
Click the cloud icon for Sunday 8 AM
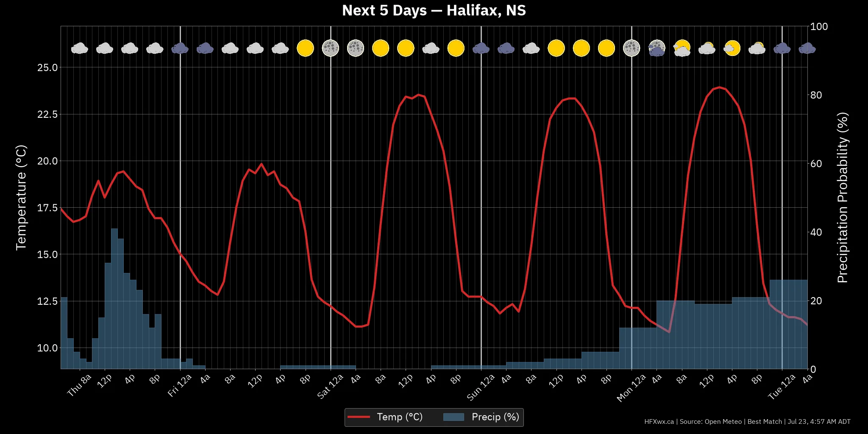(x=531, y=48)
